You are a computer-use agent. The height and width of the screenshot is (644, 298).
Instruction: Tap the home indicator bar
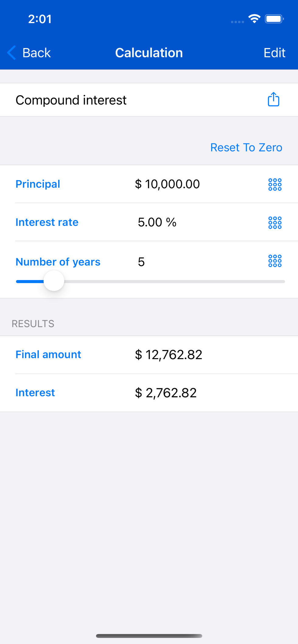149,636
